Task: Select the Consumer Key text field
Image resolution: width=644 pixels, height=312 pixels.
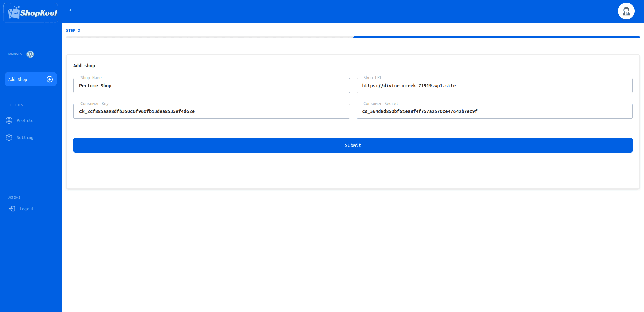Action: click(211, 111)
